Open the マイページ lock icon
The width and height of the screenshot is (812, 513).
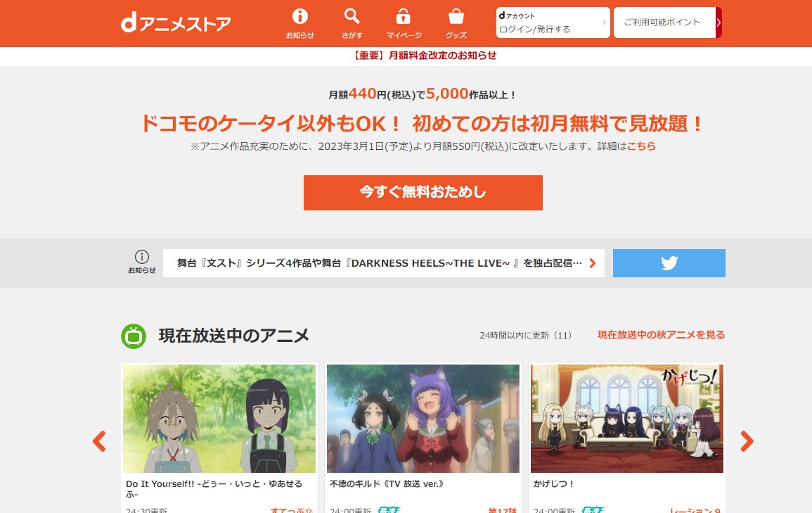[404, 23]
